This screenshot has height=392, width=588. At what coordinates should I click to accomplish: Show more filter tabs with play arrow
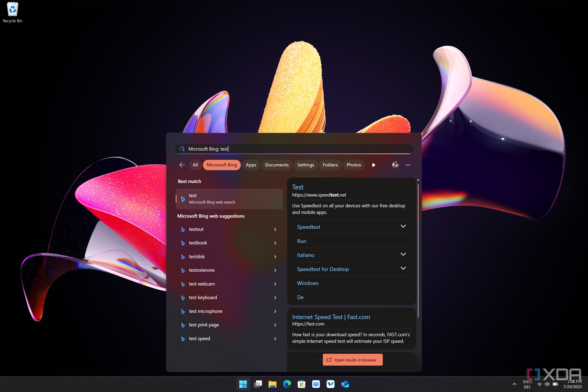coord(374,165)
